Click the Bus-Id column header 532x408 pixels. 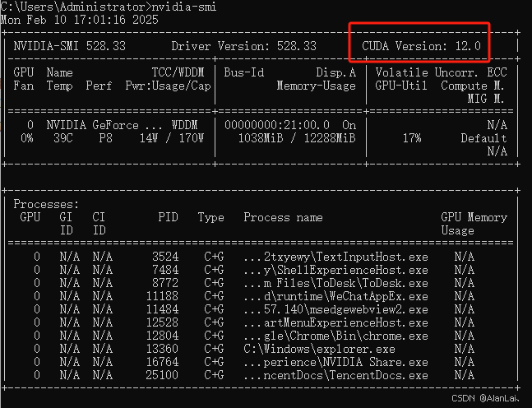[x=244, y=72]
